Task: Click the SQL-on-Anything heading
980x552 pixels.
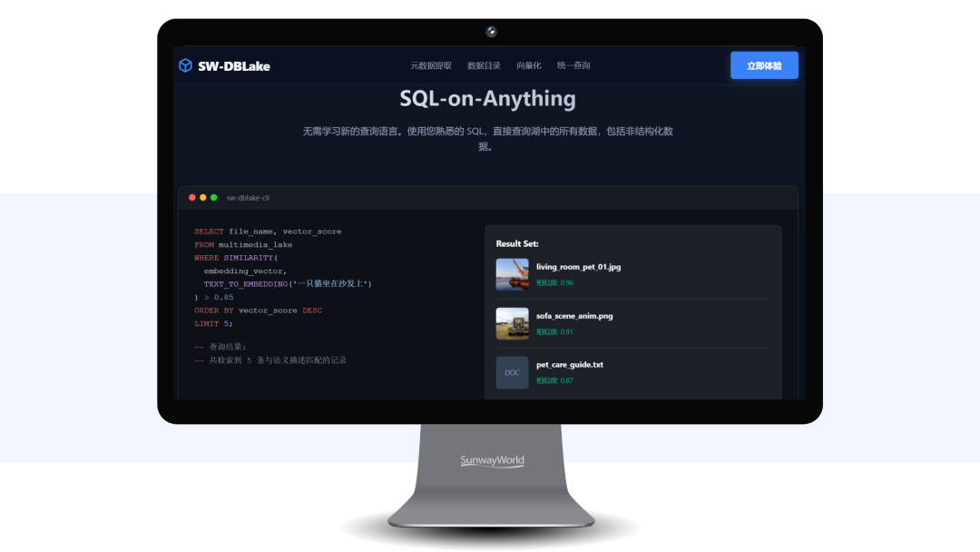Action: (487, 99)
